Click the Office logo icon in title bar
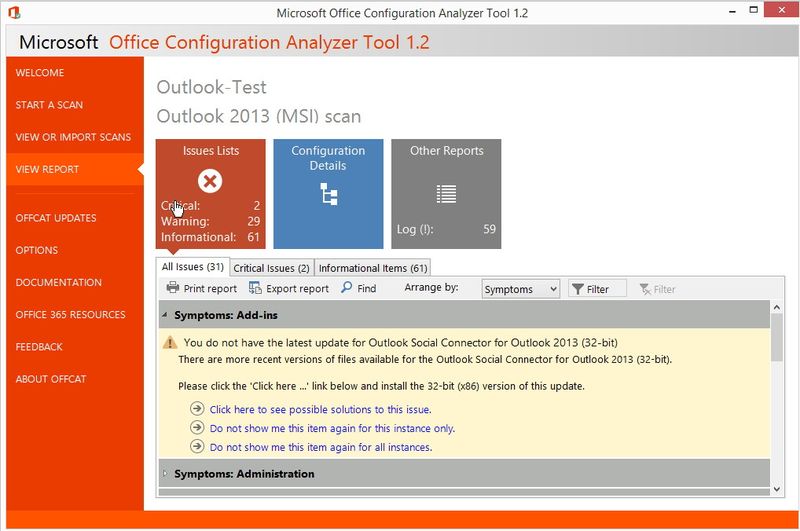The height and width of the screenshot is (531, 800). 14,12
